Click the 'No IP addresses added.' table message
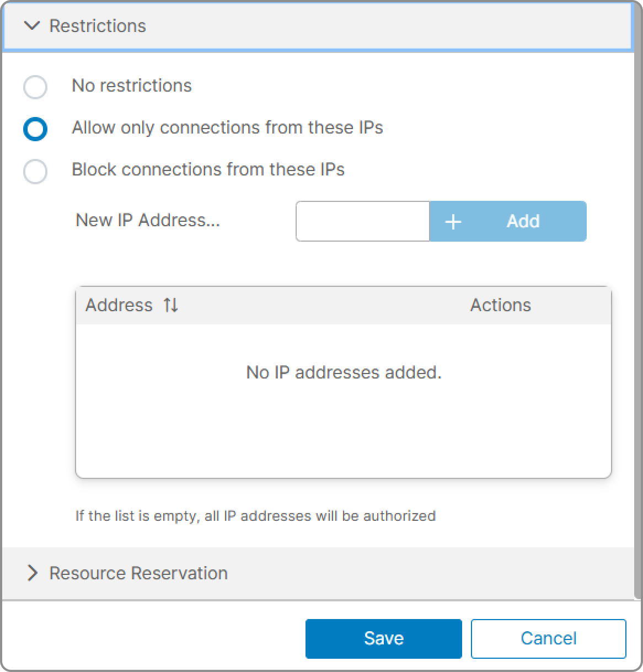 pos(344,372)
